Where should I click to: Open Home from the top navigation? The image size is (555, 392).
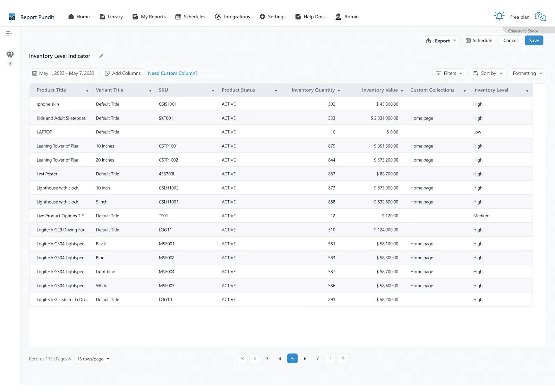click(79, 17)
